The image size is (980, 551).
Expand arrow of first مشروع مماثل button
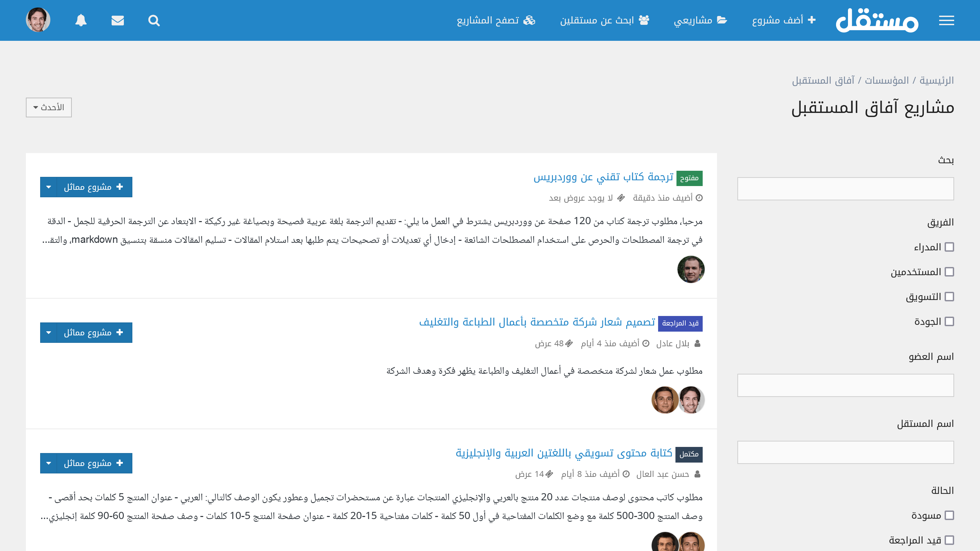pyautogui.click(x=49, y=187)
